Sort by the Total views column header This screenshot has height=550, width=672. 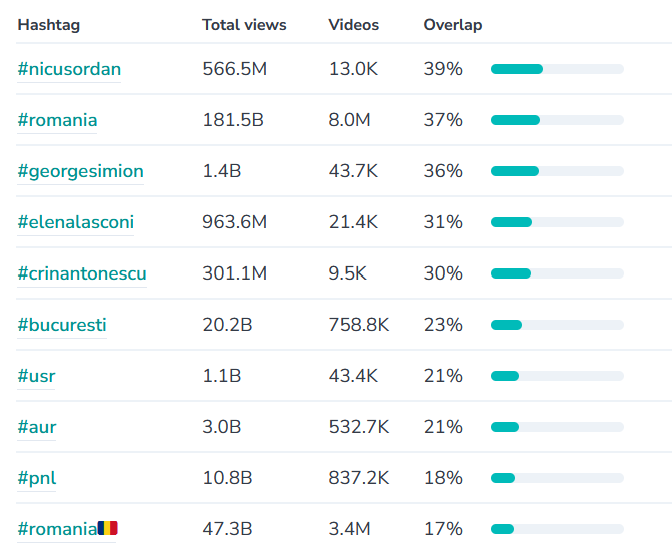(x=244, y=25)
